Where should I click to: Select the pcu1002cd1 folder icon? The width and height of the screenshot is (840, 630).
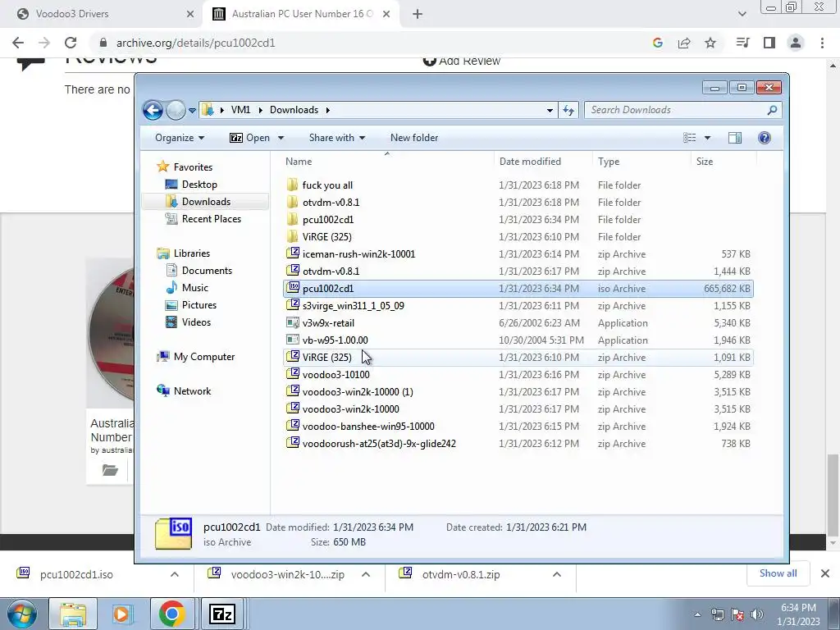coord(293,219)
